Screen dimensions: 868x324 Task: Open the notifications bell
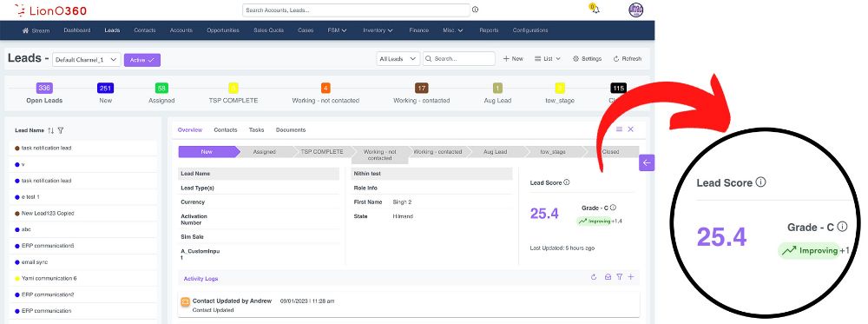point(595,10)
